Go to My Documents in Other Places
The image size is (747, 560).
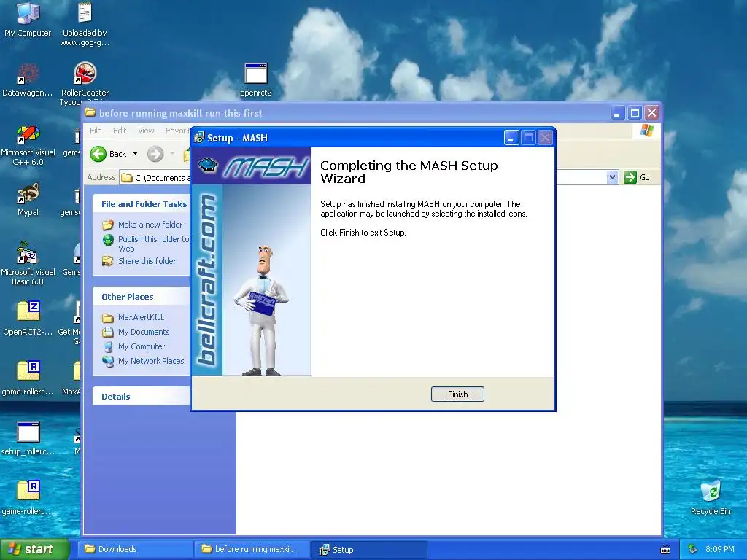tap(144, 332)
